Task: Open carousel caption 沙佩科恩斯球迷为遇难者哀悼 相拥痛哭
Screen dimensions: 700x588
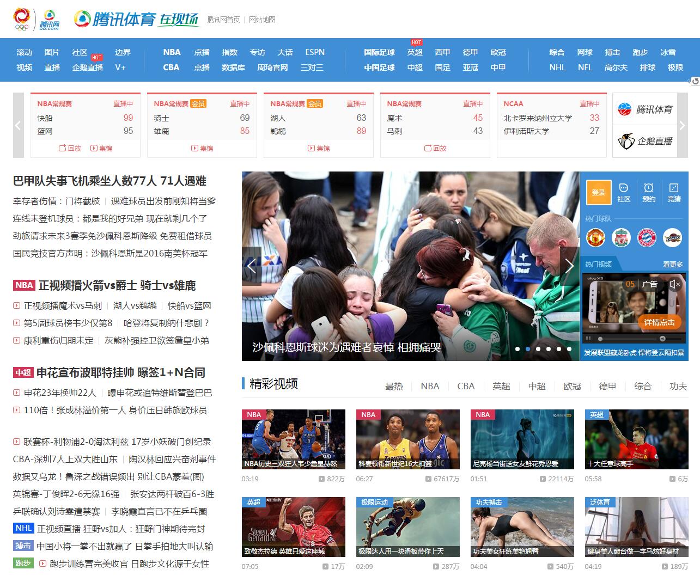Action: pos(347,347)
